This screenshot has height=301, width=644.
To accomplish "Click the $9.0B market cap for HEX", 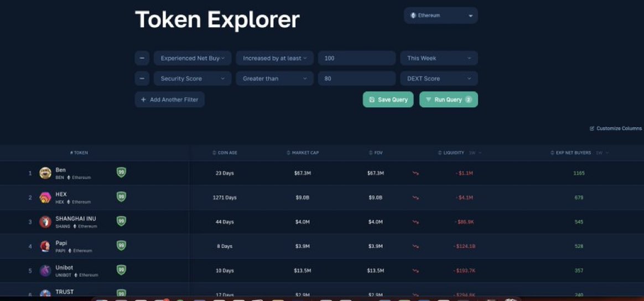I will [x=302, y=198].
